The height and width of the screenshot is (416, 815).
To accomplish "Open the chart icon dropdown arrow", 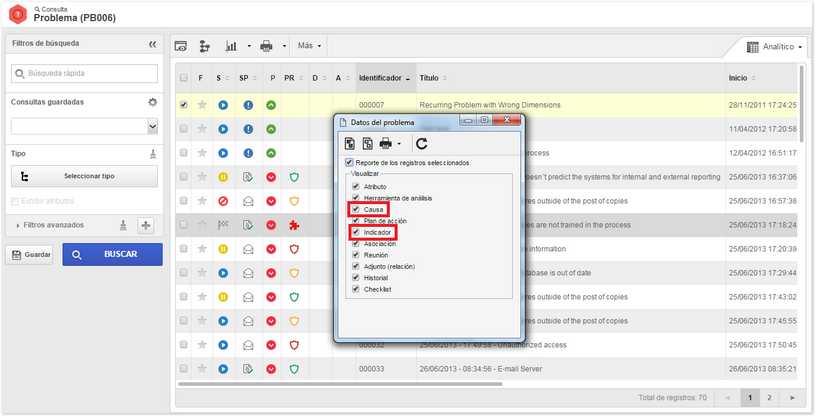I will 249,46.
